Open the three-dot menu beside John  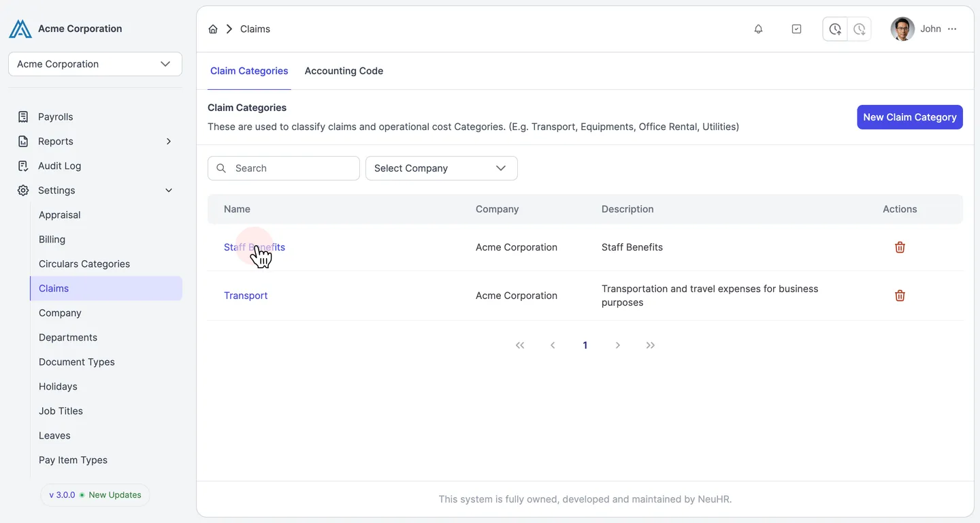[952, 29]
